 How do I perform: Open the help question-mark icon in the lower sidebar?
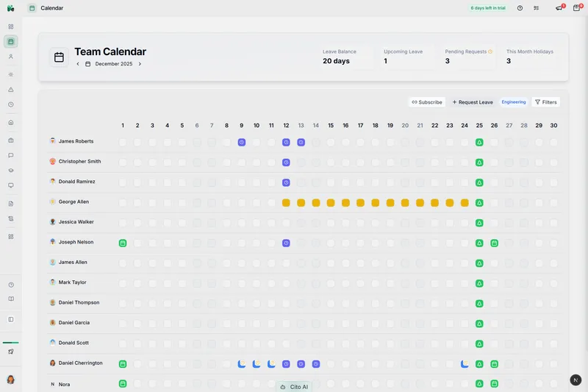tap(11, 285)
